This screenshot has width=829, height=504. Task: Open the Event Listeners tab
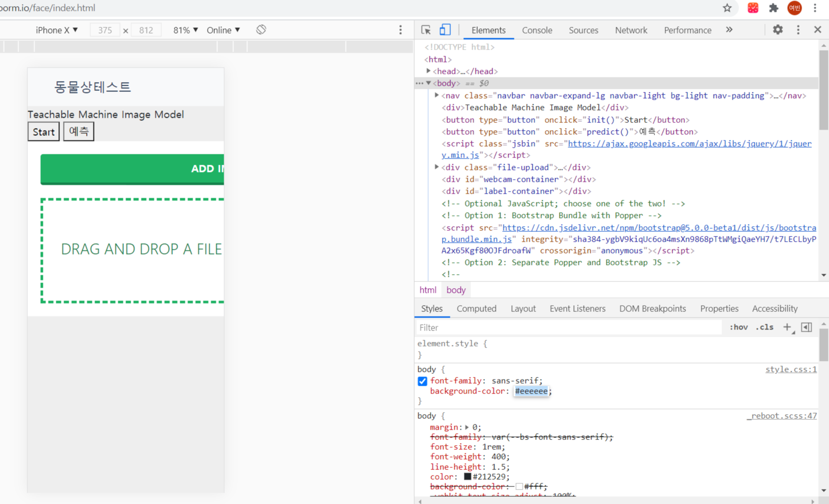[577, 308]
